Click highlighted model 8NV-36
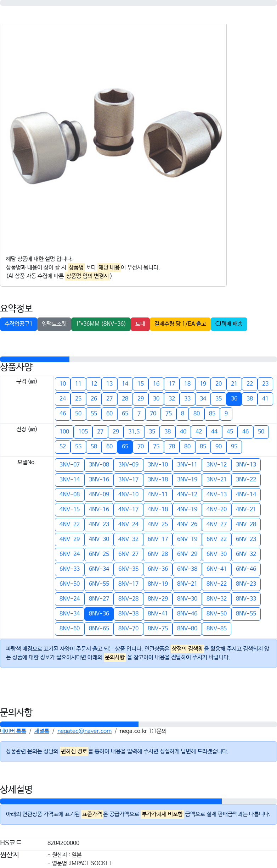 [x=99, y=614]
